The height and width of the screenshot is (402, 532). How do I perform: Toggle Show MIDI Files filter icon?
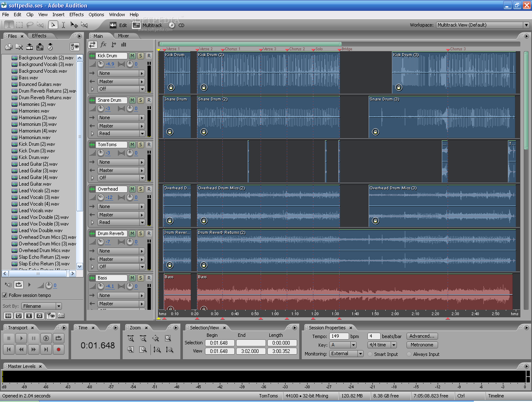[x=39, y=316]
